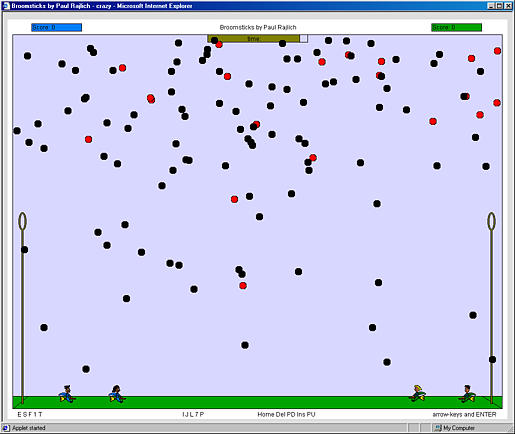Click the blue Score bar
This screenshot has width=515, height=434.
click(56, 27)
